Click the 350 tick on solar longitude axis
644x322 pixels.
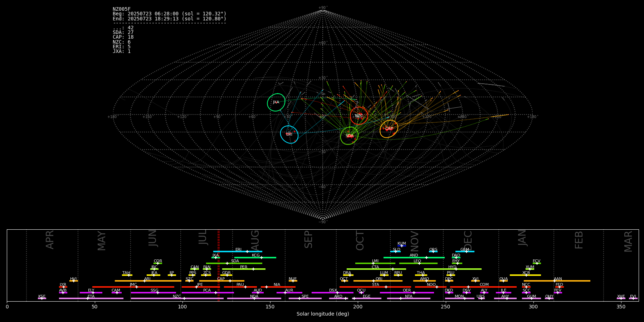[621, 307]
